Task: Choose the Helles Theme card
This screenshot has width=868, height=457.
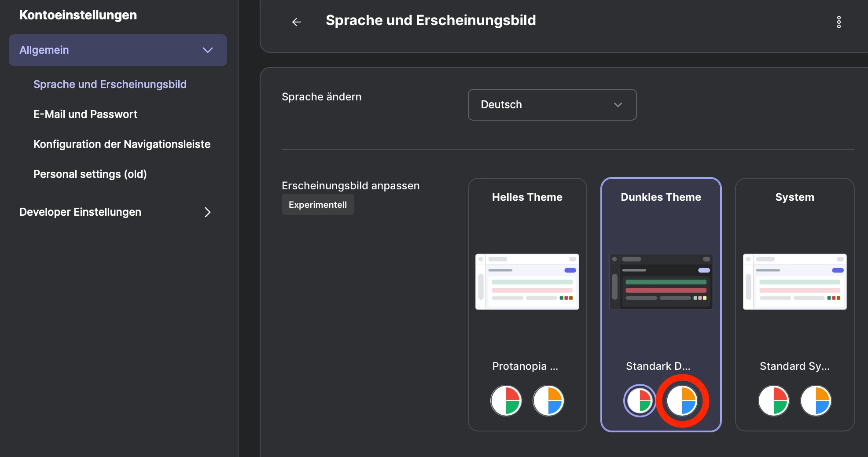Action: pyautogui.click(x=527, y=229)
